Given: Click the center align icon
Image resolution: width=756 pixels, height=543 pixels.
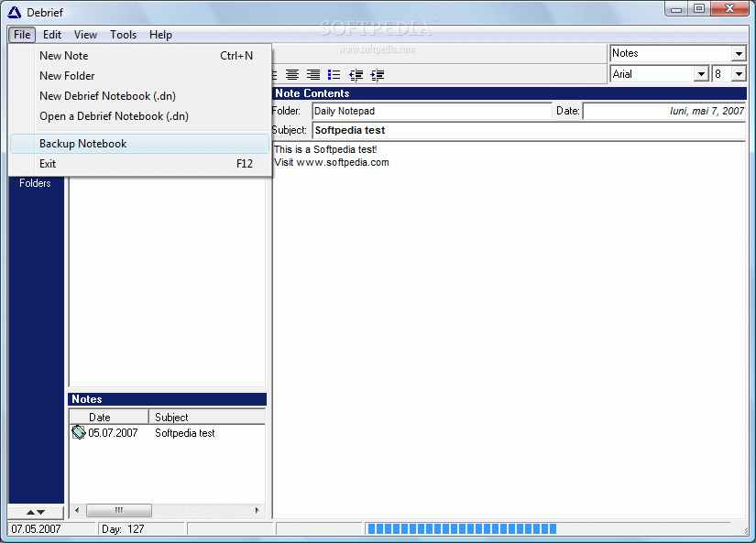Looking at the screenshot, I should 292,75.
